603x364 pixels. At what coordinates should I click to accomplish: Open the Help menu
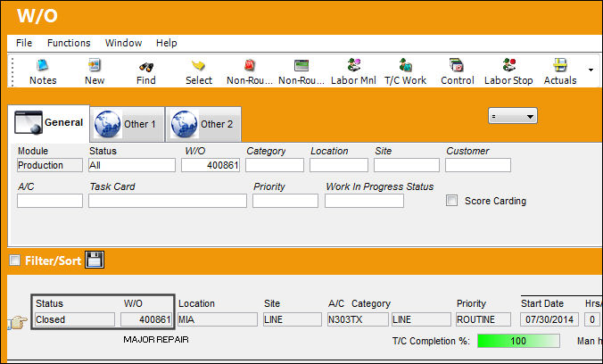(167, 43)
